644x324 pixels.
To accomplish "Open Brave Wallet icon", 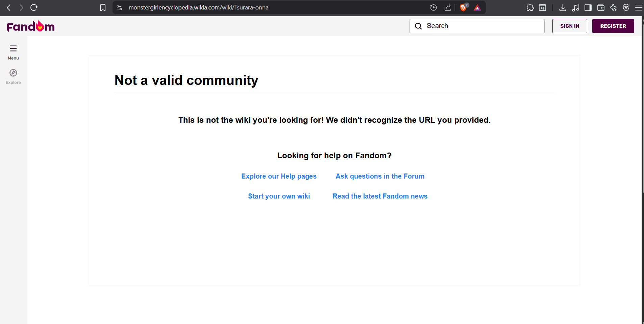I will 601,7.
